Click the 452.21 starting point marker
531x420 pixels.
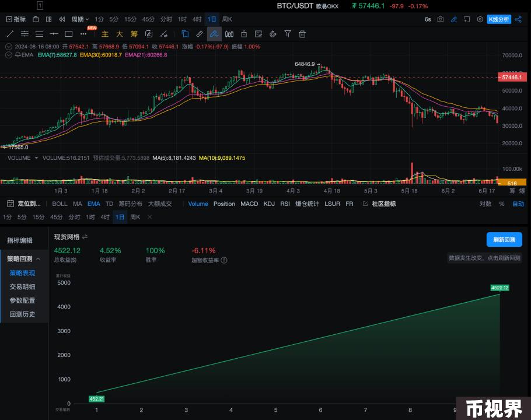click(x=96, y=398)
